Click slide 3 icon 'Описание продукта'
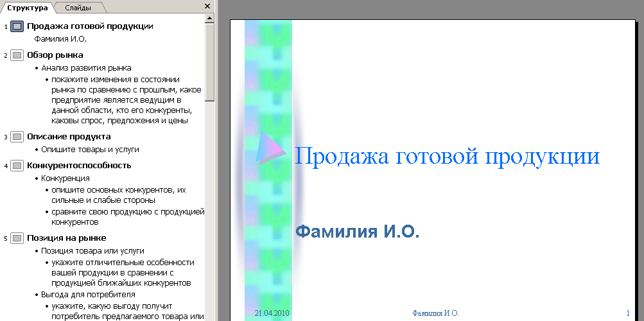Screen dimensions: 644x321 17,137
